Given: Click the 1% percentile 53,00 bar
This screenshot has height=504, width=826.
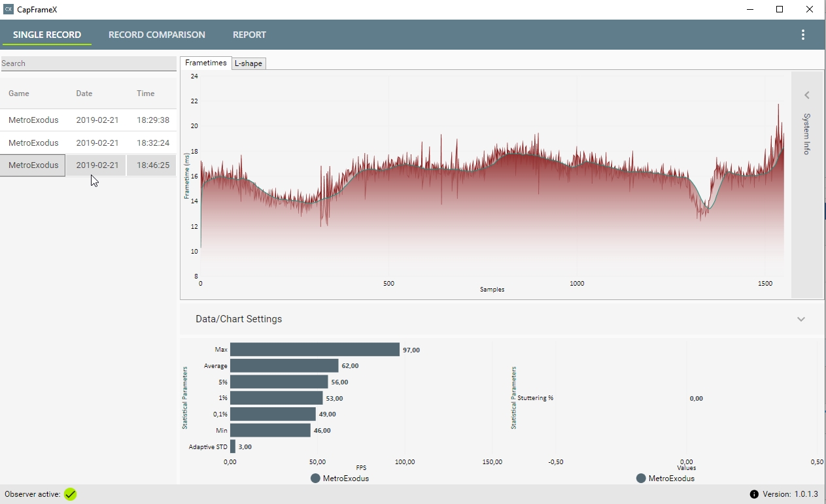Looking at the screenshot, I should coord(276,398).
